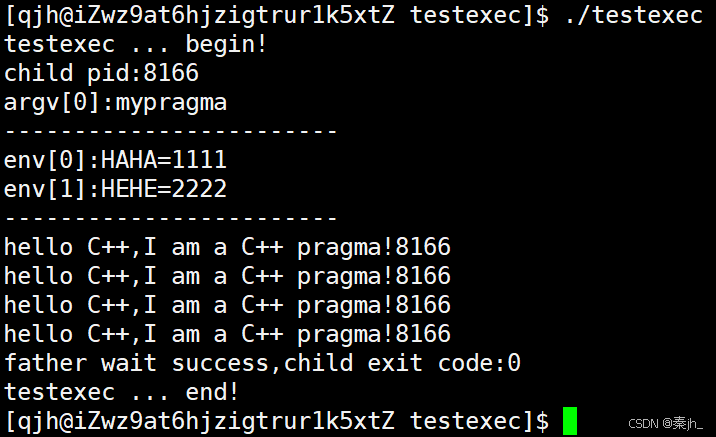This screenshot has width=716, height=437.
Task: Click the "child pid:8166" output line
Action: pos(101,73)
